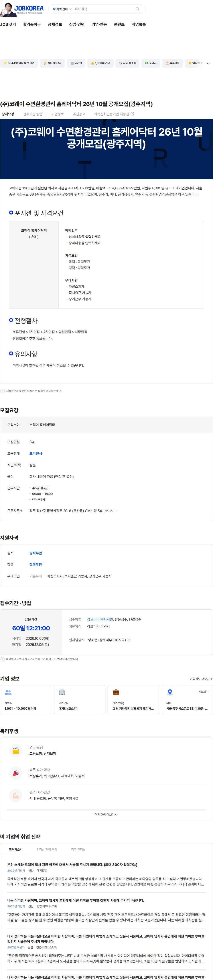Image resolution: width=213 pixels, height=980 pixels.
Task: Click the 휴양시설 chip
Action: click(172, 63)
